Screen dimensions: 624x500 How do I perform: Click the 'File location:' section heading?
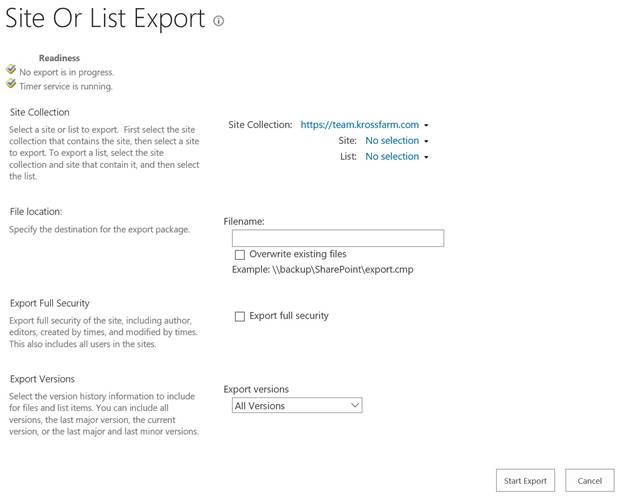36,212
